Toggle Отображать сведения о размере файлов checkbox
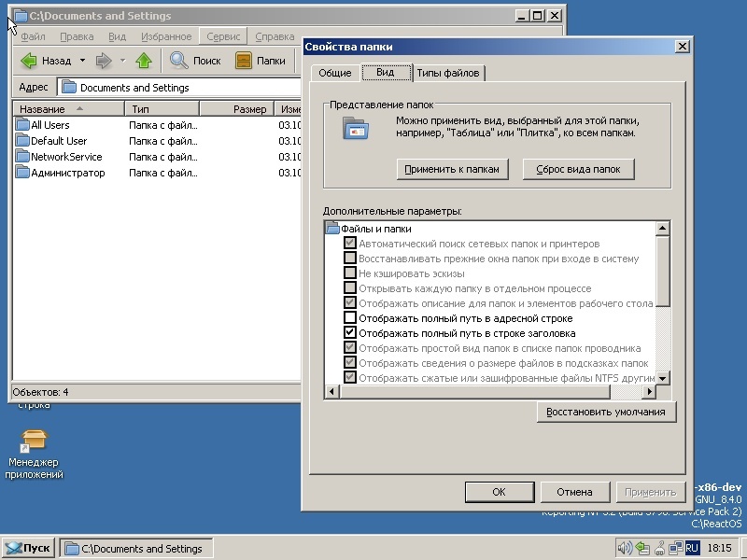Image resolution: width=747 pixels, height=560 pixels. coord(349,362)
